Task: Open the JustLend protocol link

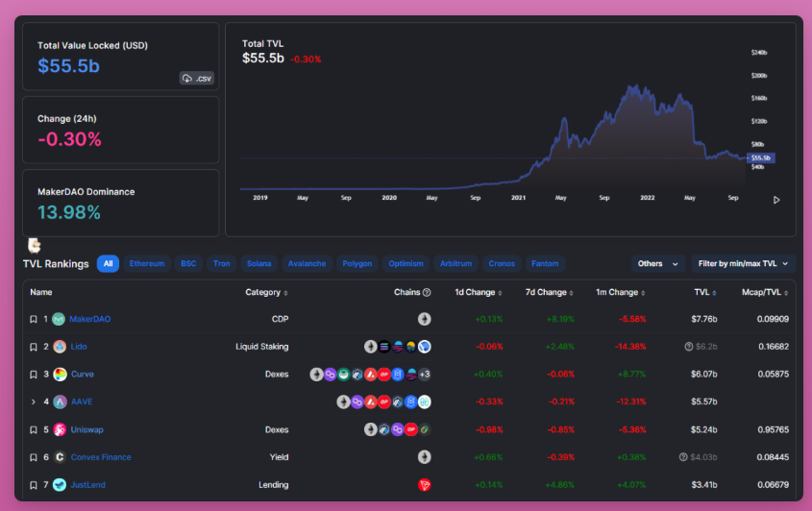Action: 88,485
